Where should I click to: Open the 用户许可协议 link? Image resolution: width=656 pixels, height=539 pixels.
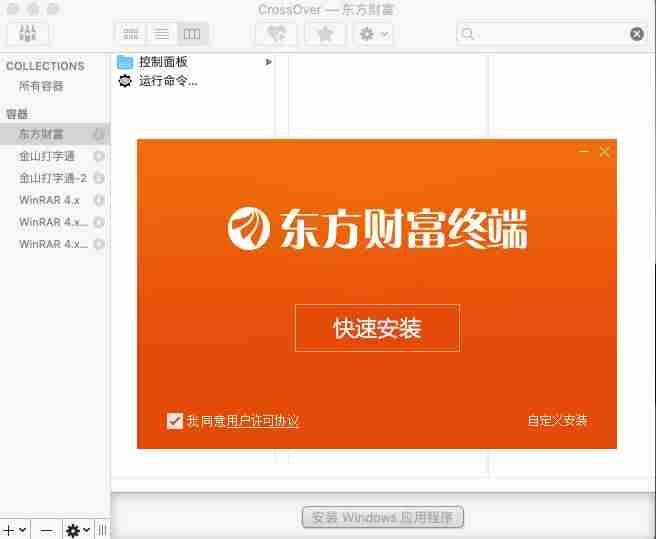[x=262, y=421]
